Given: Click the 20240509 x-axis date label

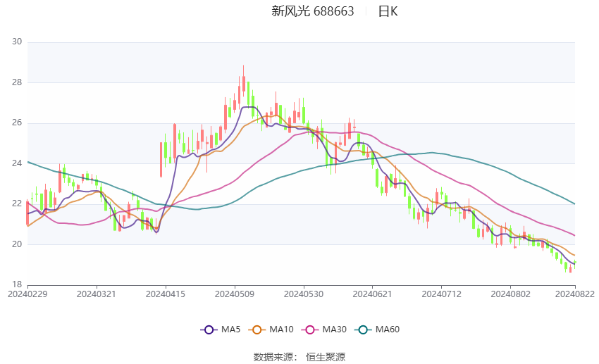Looking at the screenshot, I should point(235,294).
